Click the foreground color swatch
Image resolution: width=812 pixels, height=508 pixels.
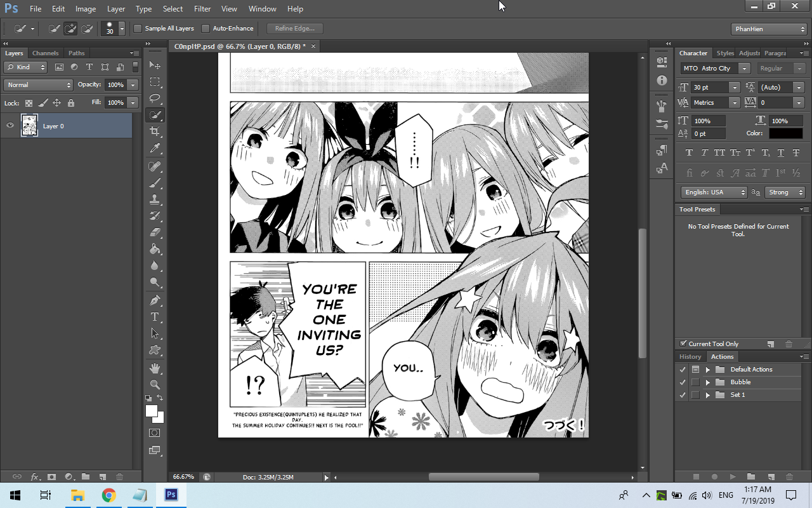point(152,411)
